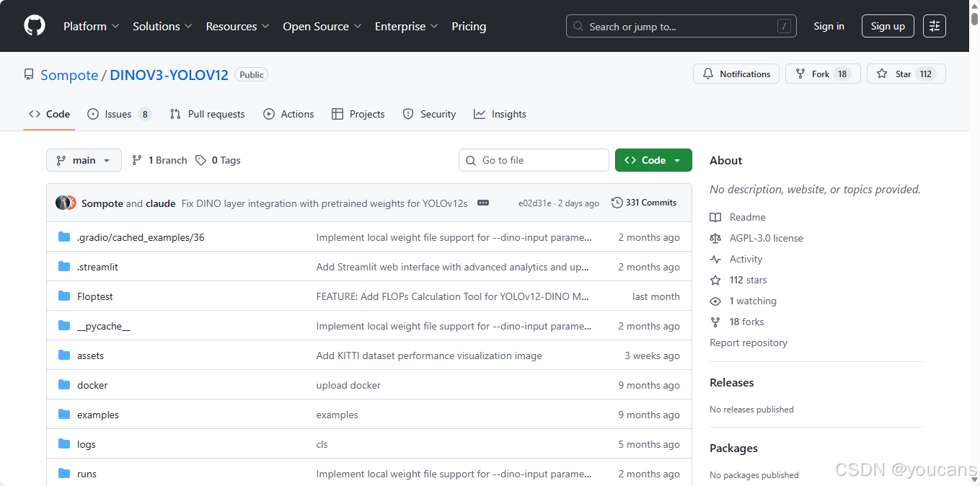Image resolution: width=980 pixels, height=486 pixels.
Task: Expand the Solutions navigation menu
Action: 162,26
